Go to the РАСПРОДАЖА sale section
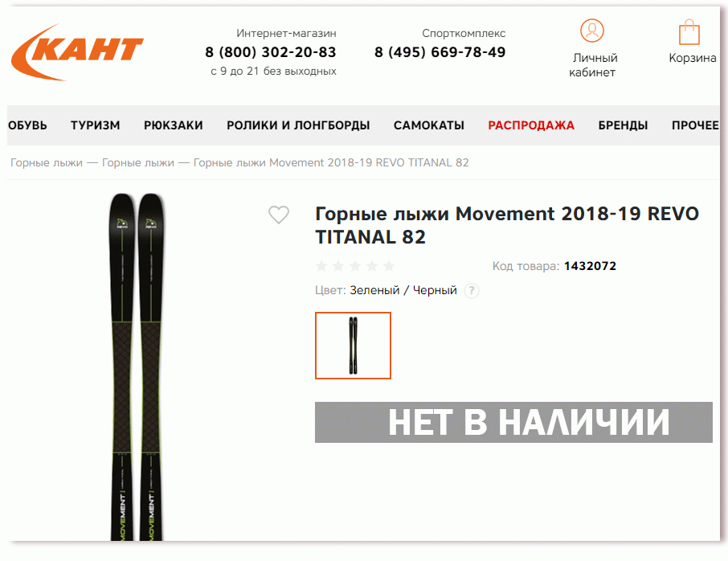The image size is (728, 561). (531, 125)
